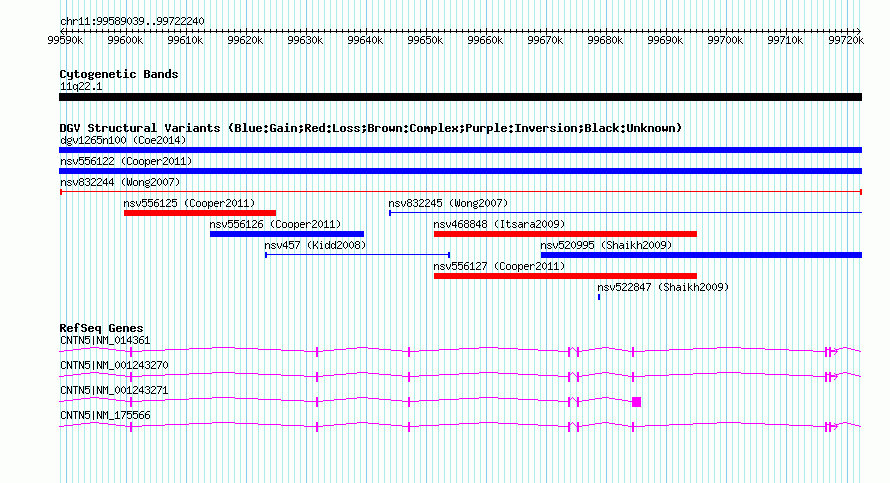
Task: Click the 99680k ruler tick label
Action: tap(605, 40)
